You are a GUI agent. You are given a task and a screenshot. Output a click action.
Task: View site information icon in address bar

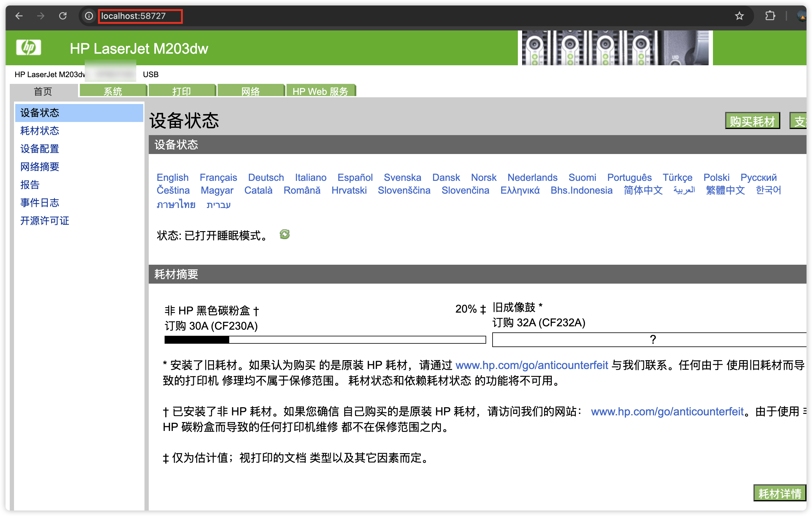click(x=89, y=16)
